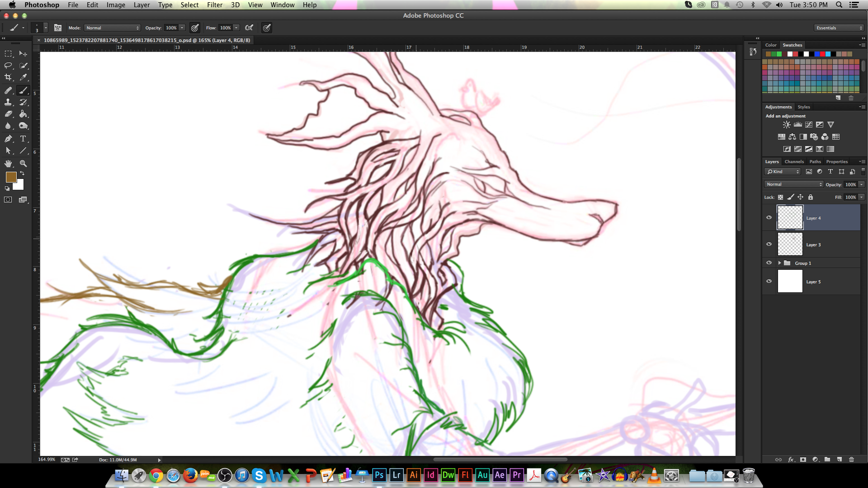The width and height of the screenshot is (868, 488).
Task: Pick the Eyedropper tool
Action: pyautogui.click(x=24, y=77)
